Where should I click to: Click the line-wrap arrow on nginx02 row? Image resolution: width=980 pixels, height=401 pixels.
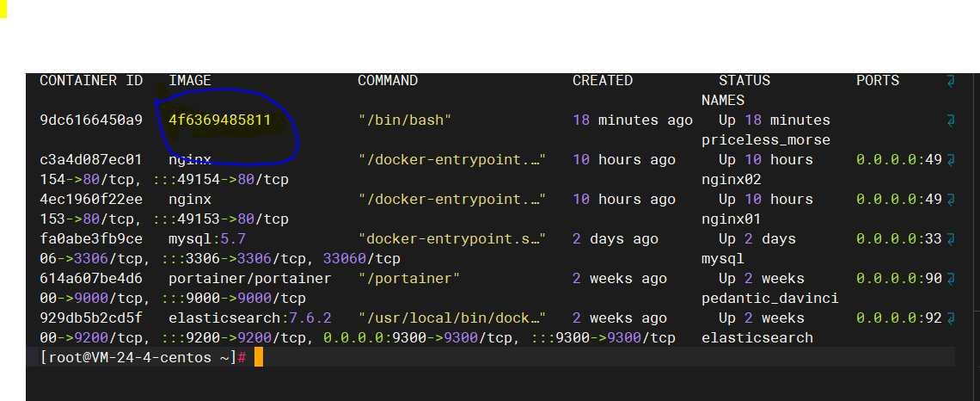pyautogui.click(x=951, y=160)
